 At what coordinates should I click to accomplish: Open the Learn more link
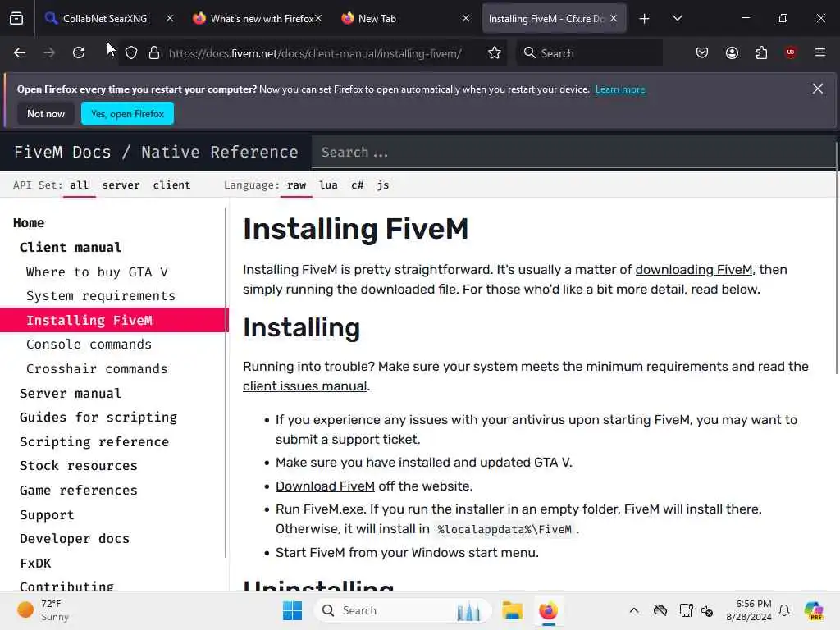[620, 89]
